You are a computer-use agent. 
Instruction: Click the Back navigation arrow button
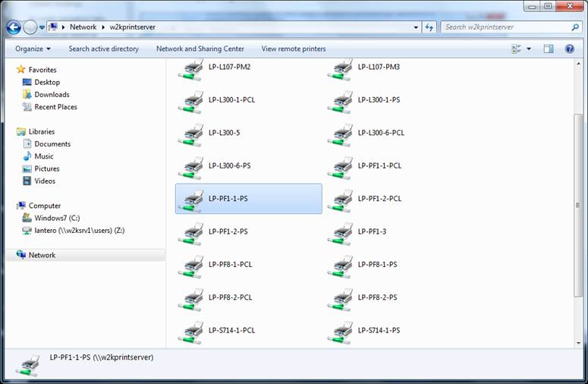point(14,27)
